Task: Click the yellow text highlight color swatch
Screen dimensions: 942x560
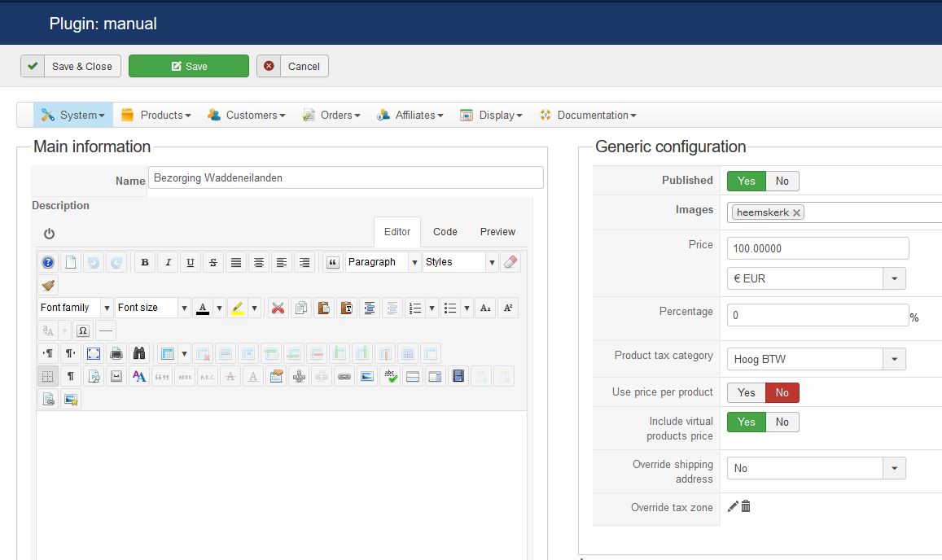Action: 238,308
